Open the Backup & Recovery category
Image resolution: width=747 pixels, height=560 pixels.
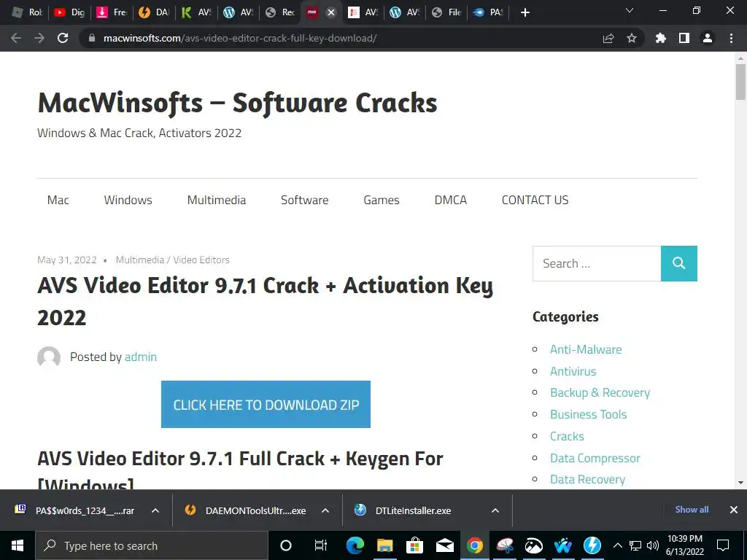pyautogui.click(x=600, y=393)
